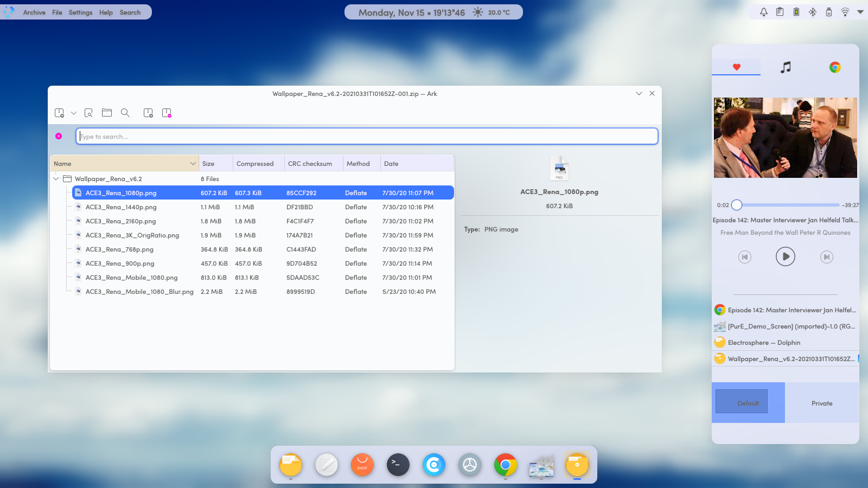Click the Preview file toolbar icon
This screenshot has height=488, width=868.
[x=88, y=113]
